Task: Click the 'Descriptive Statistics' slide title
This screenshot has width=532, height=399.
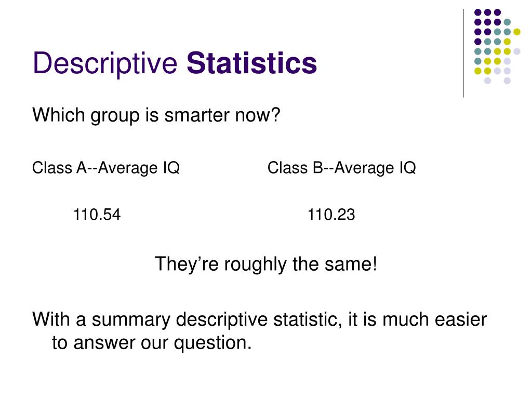Action: click(x=175, y=63)
